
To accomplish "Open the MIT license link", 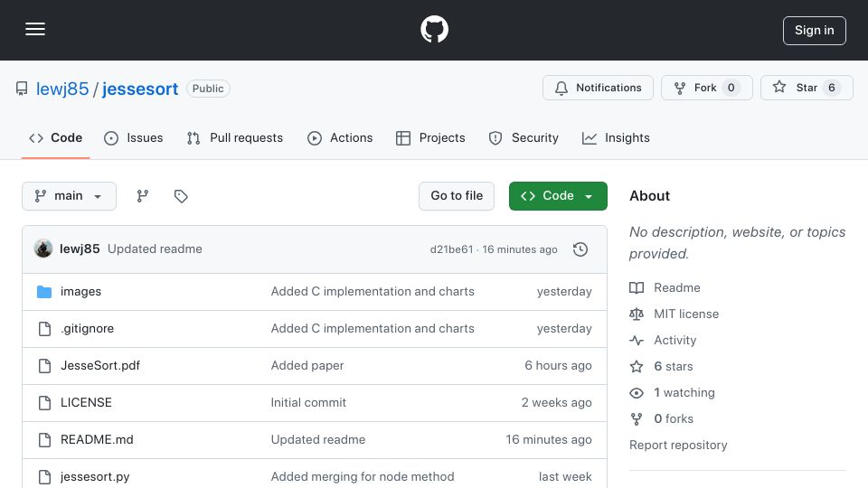I will 686,314.
